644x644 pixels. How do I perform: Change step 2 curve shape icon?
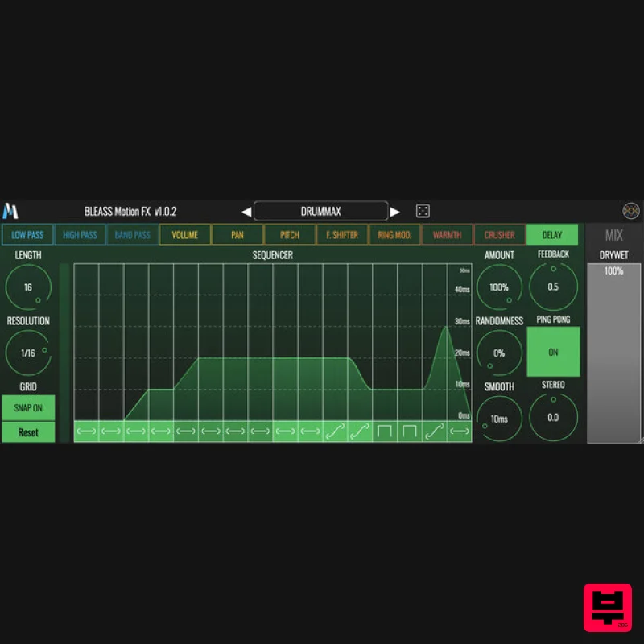pyautogui.click(x=111, y=431)
